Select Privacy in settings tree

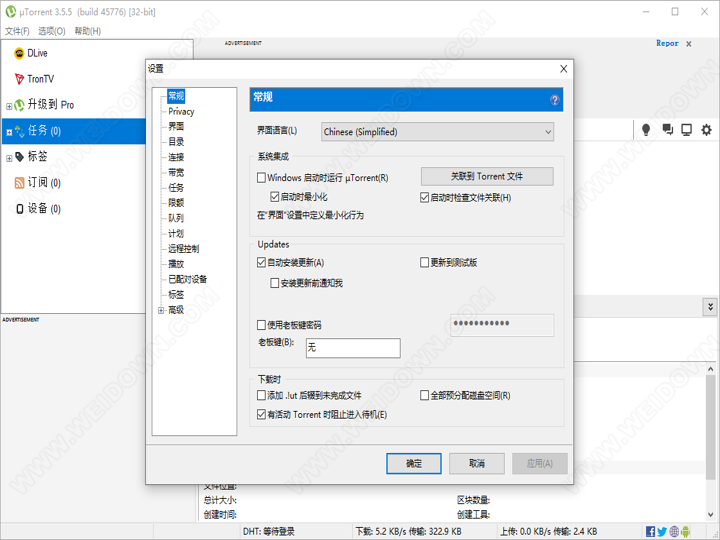coord(181,112)
